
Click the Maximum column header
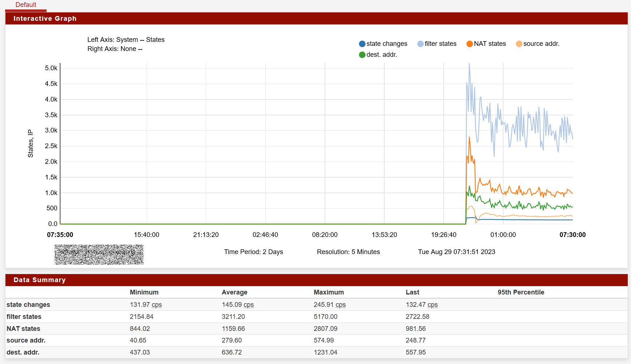[329, 292]
